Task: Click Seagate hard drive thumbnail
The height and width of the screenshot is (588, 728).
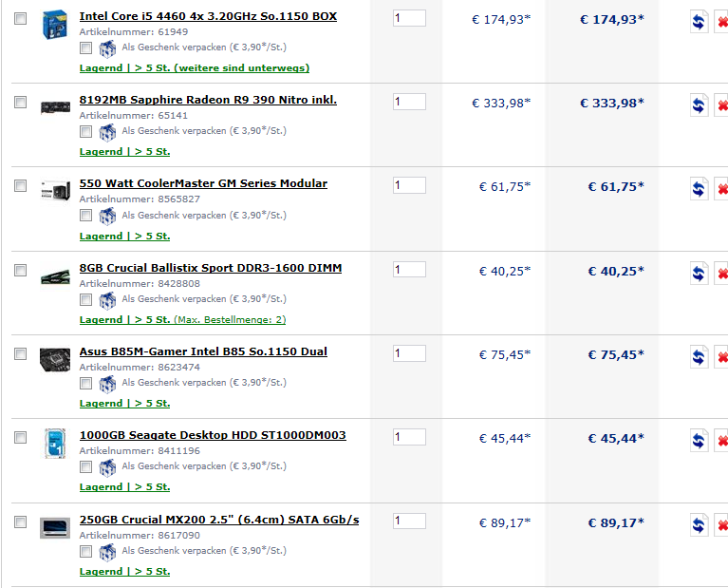Action: (55, 444)
